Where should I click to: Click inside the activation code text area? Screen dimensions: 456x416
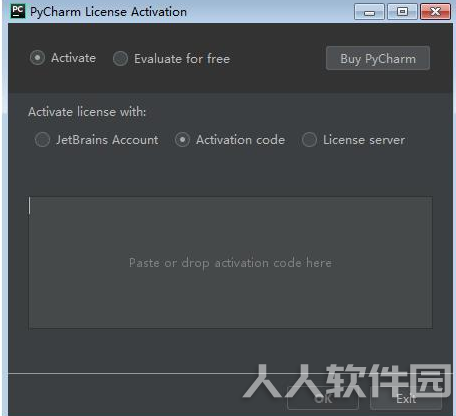coord(230,263)
